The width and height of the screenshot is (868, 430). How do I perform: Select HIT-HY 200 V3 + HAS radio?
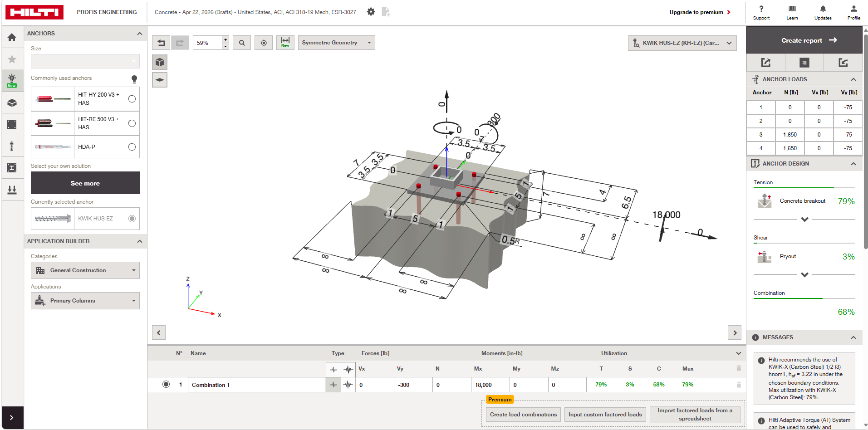pos(132,99)
